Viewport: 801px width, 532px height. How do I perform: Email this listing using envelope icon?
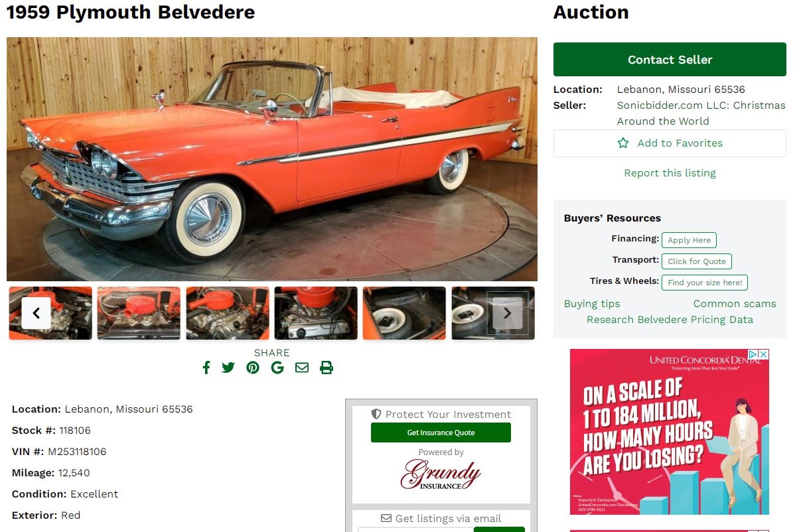click(x=302, y=367)
